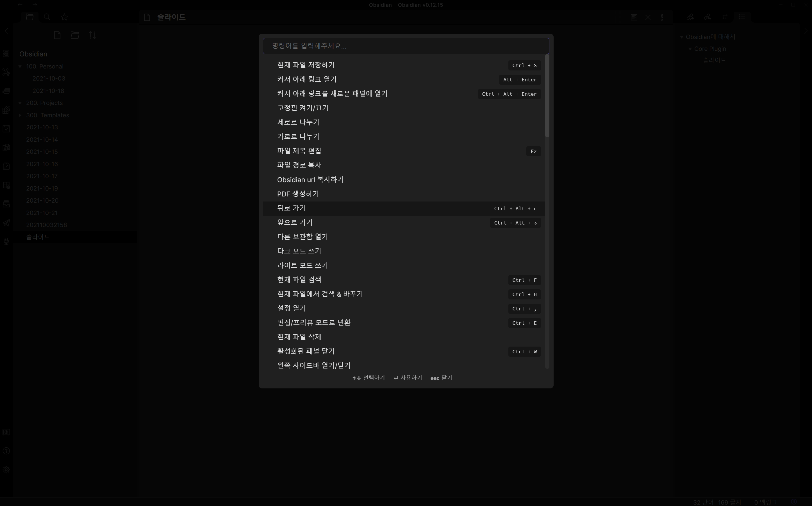Open the tag pane hash icon
The image size is (812, 506).
[725, 17]
